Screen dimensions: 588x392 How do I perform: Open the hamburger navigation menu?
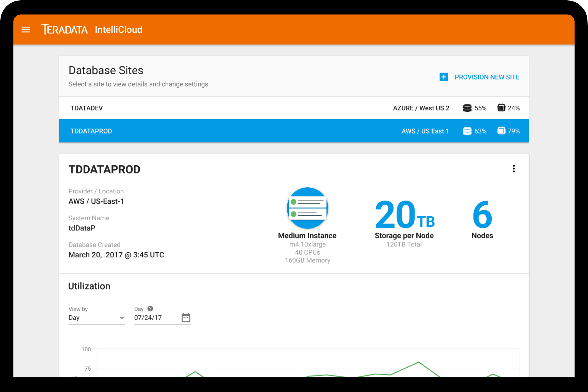[x=26, y=29]
